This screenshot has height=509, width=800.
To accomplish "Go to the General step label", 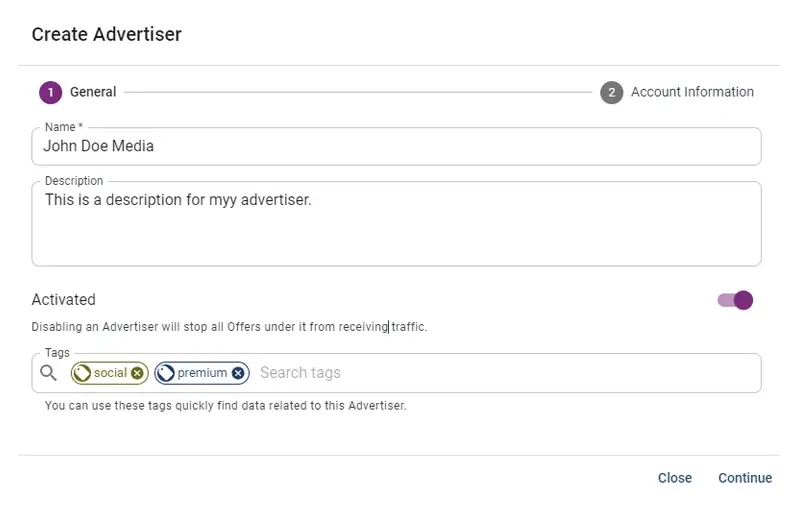I will 93,92.
